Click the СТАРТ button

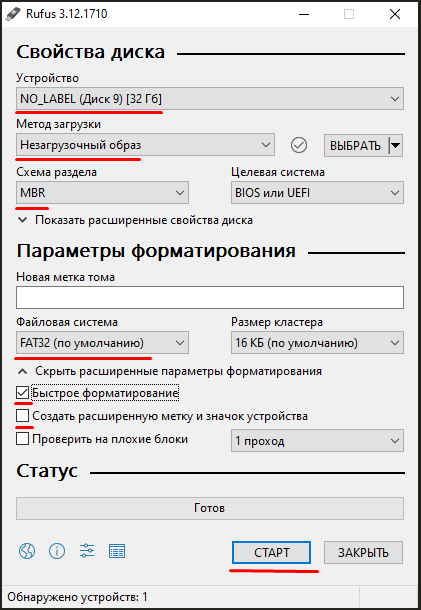[271, 552]
